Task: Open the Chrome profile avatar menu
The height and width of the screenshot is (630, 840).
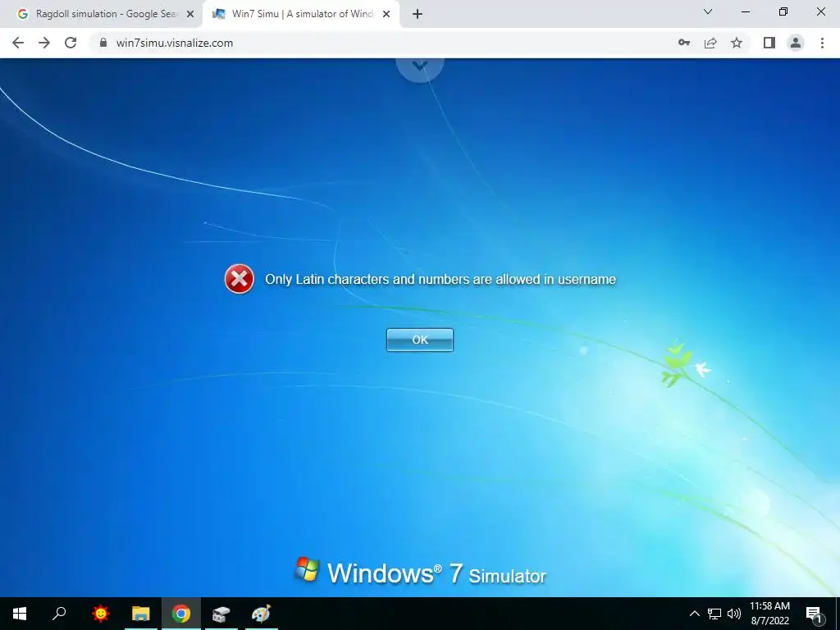Action: (796, 43)
